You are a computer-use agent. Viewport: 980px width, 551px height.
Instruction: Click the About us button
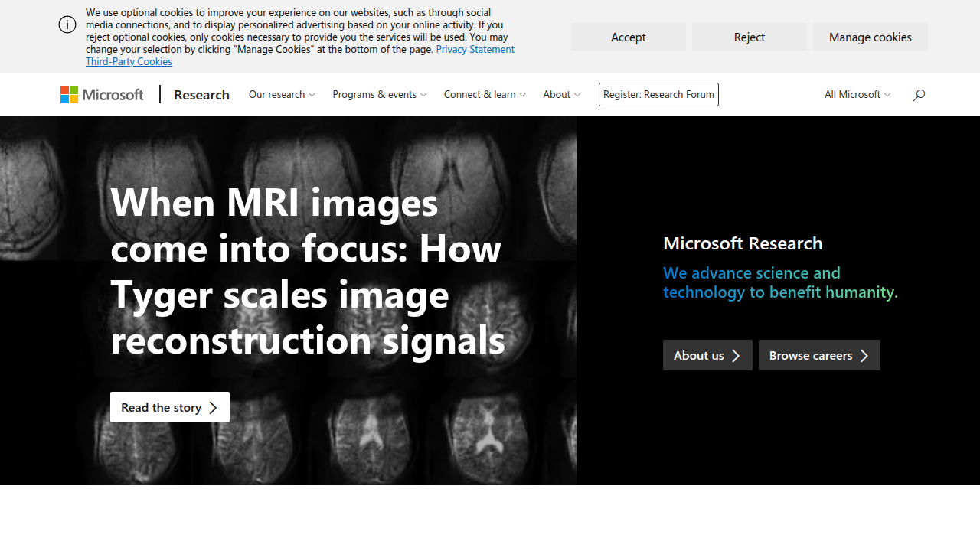pos(707,355)
